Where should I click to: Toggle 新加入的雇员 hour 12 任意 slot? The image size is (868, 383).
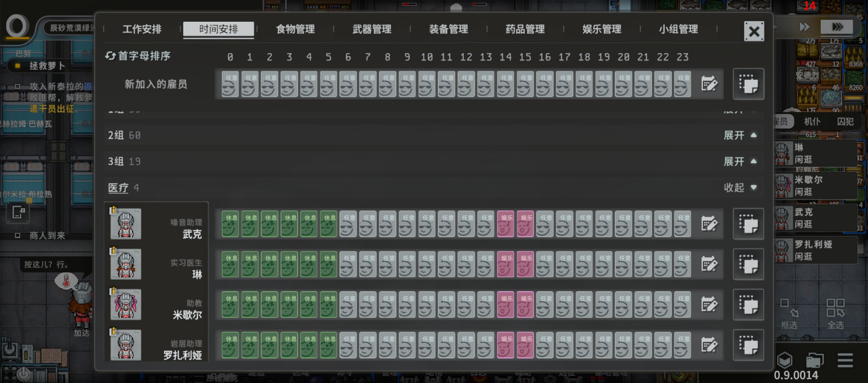tap(466, 84)
